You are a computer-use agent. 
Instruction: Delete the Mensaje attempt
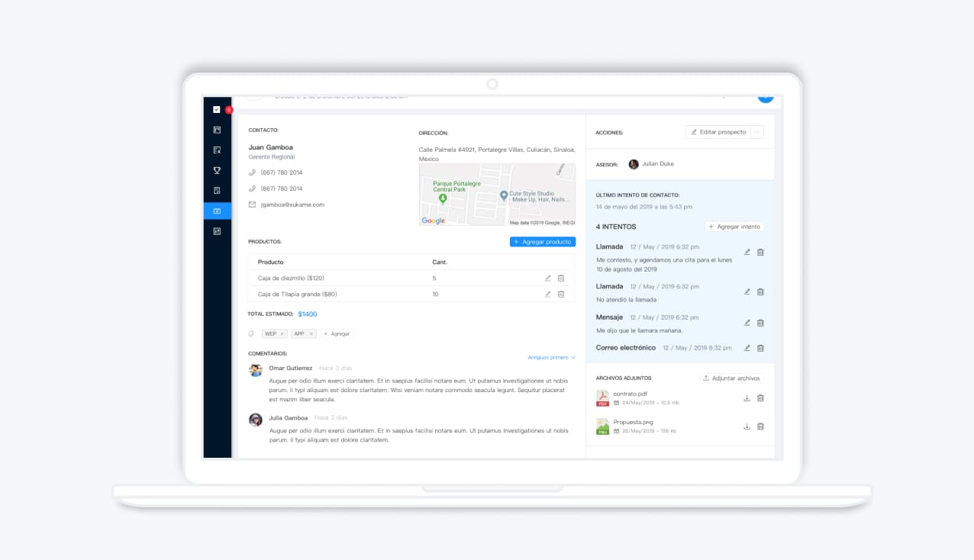pos(760,323)
